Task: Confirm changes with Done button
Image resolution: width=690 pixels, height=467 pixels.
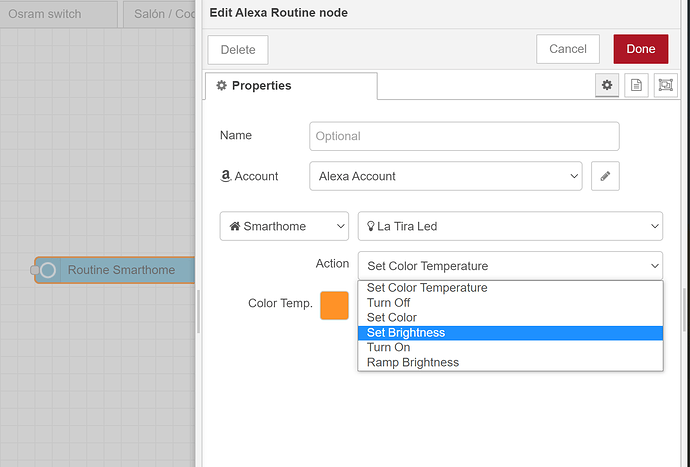Action: pyautogui.click(x=641, y=49)
